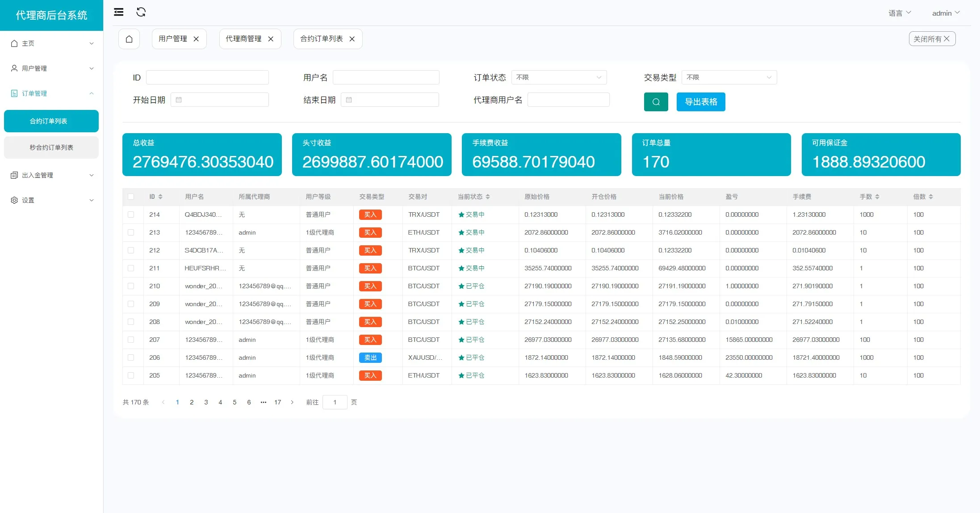The width and height of the screenshot is (980, 513).
Task: Open the 订单状态 dropdown
Action: tap(559, 77)
